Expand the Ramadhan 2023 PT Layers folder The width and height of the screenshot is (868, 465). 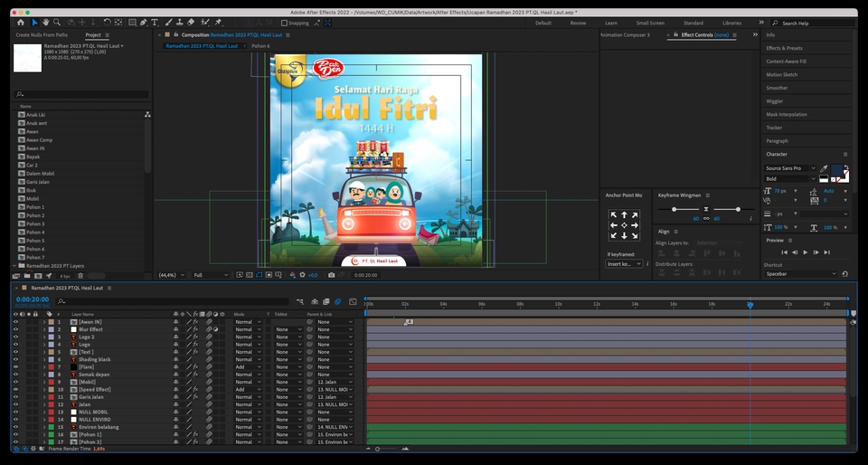pos(15,266)
